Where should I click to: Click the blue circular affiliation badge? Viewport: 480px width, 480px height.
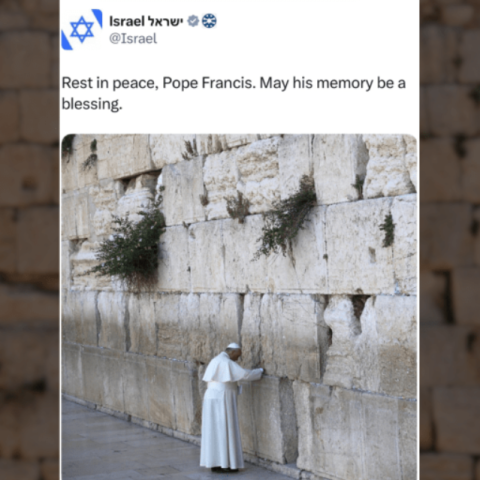click(x=209, y=21)
